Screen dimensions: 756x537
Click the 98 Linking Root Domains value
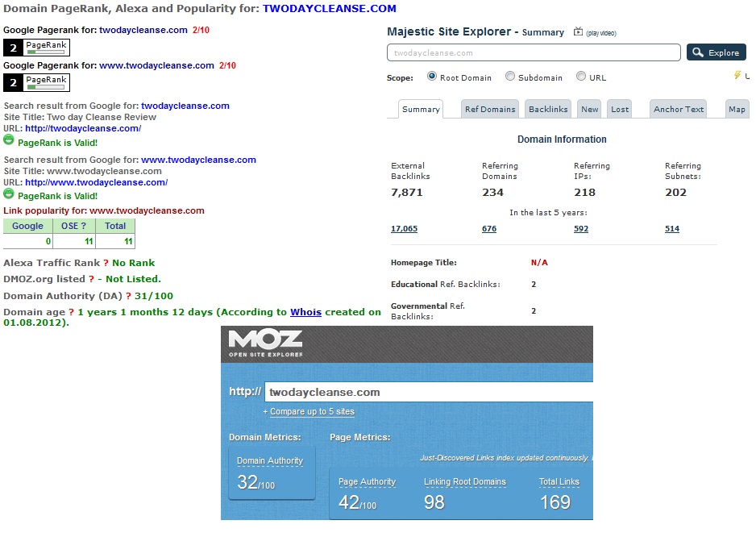coord(434,502)
